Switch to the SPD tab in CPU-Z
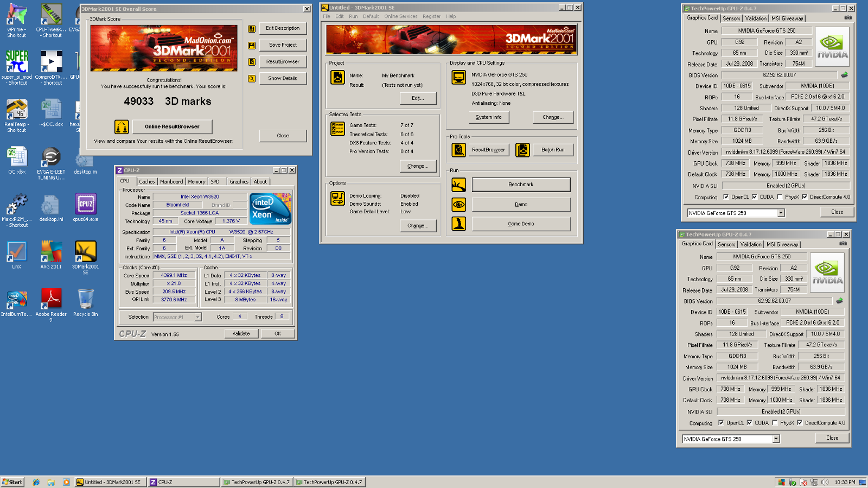The width and height of the screenshot is (868, 488). pos(215,182)
